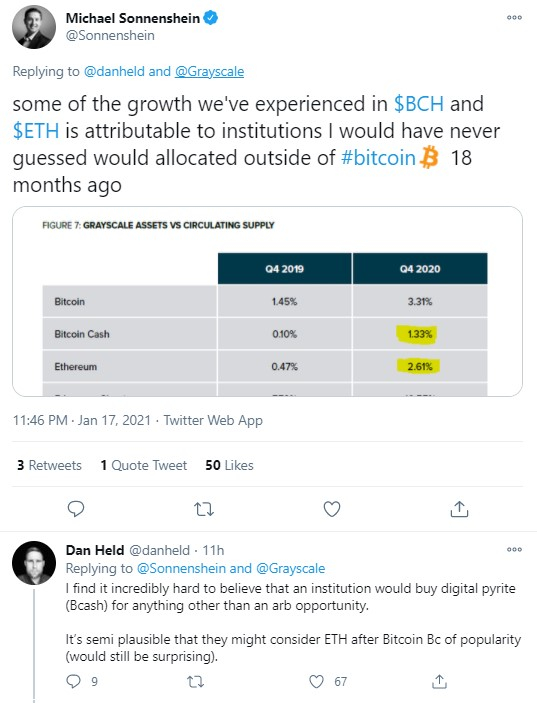Viewport: 537px width, 703px height.
Task: Follow the @Grayscale mention in Sonnenshein's reply line
Action: point(209,71)
